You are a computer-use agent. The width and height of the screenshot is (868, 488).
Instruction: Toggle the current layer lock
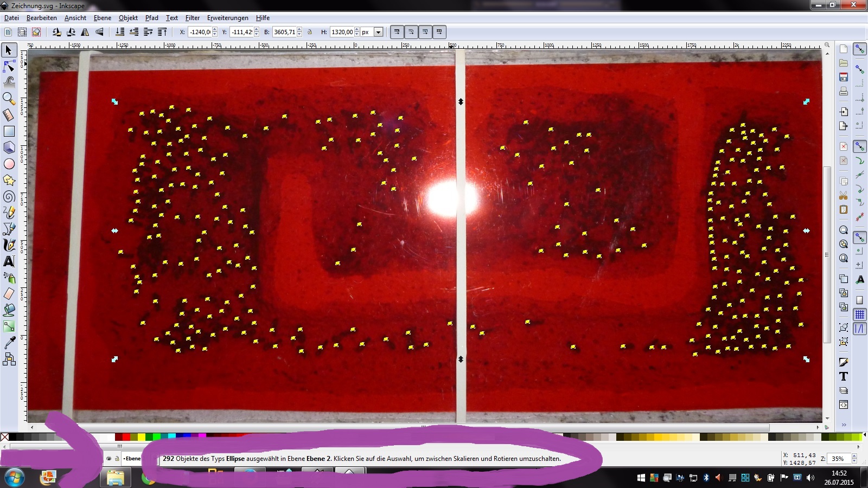point(117,459)
